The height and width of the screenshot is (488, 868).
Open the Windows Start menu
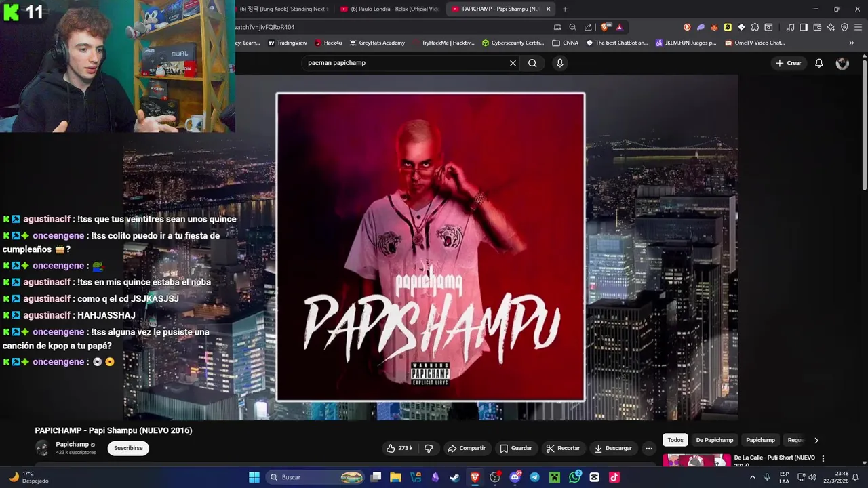click(x=254, y=477)
